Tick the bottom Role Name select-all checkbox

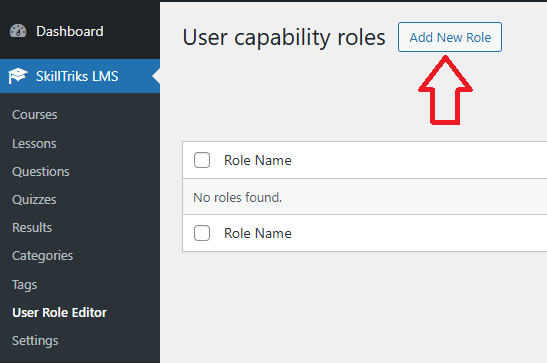(202, 233)
